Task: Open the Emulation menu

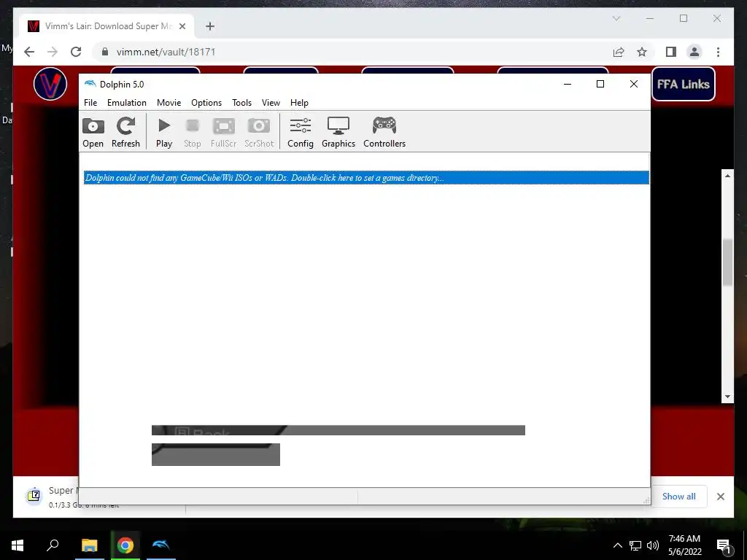Action: coord(127,102)
